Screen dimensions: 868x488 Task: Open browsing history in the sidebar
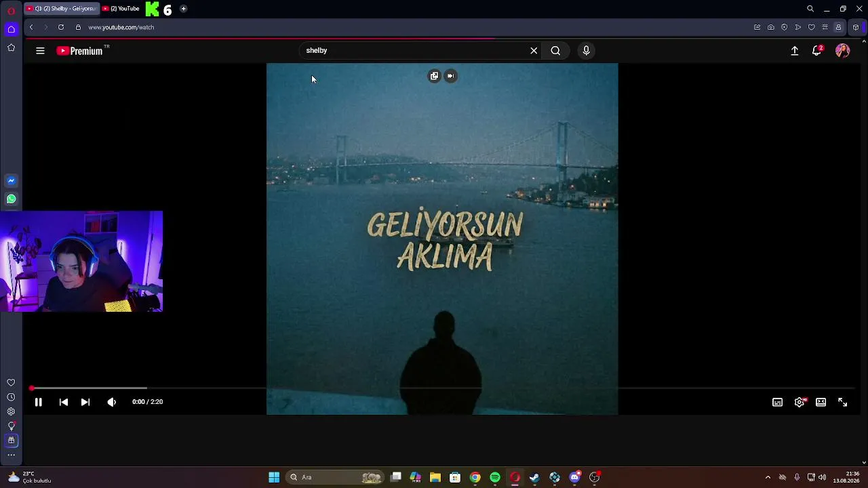pyautogui.click(x=11, y=397)
